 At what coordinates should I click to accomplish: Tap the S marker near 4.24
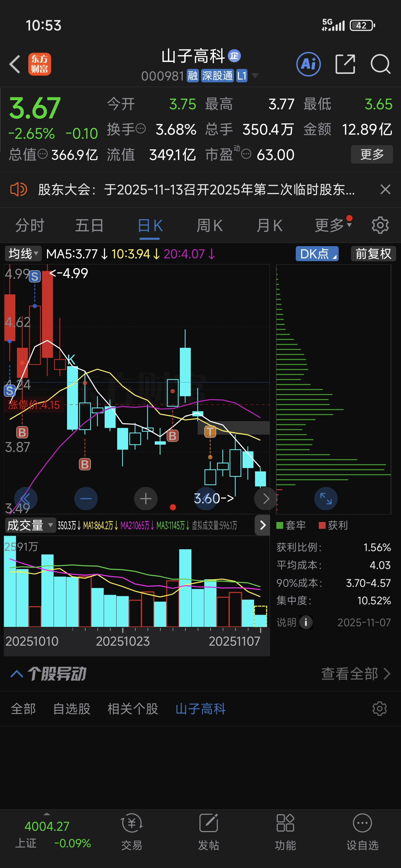(9, 391)
